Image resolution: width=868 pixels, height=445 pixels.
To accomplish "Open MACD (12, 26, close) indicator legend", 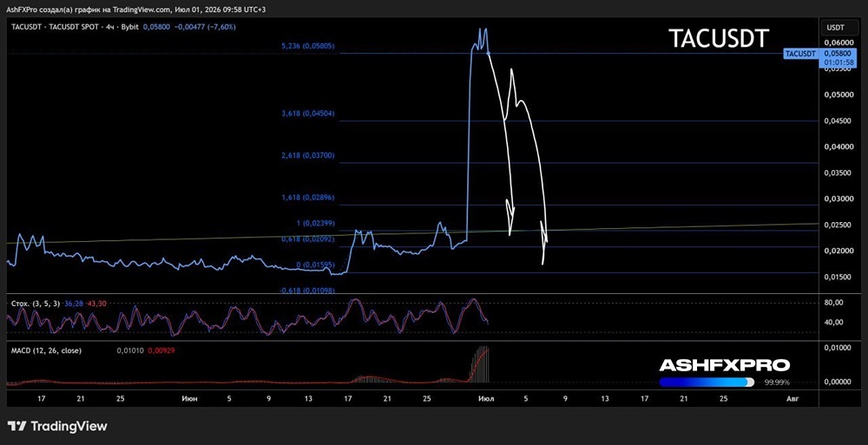I will pyautogui.click(x=47, y=350).
